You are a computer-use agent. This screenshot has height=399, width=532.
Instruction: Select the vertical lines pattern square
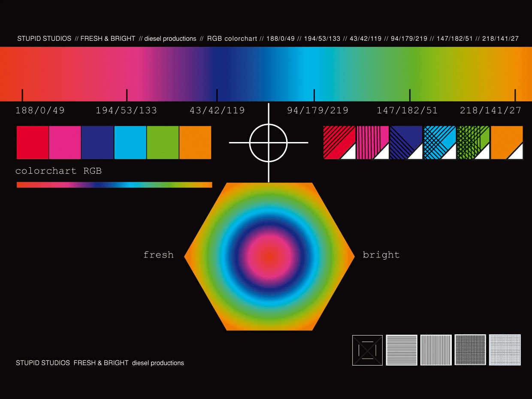[x=436, y=350]
